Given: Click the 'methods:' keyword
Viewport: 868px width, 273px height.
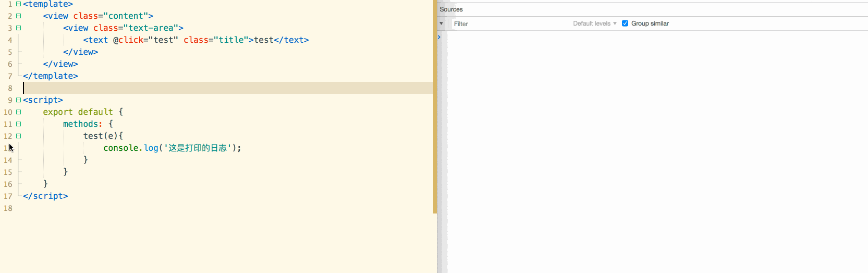Looking at the screenshot, I should pos(82,124).
